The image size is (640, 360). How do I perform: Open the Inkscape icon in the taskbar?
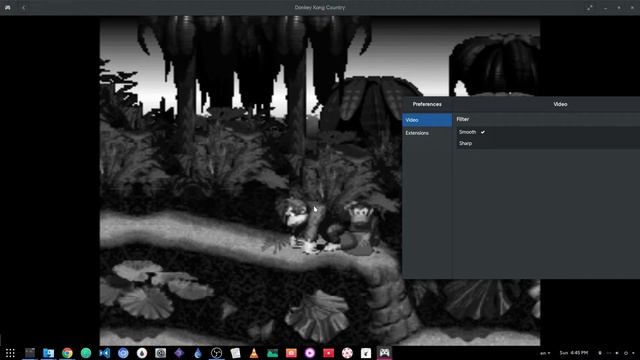click(142, 353)
